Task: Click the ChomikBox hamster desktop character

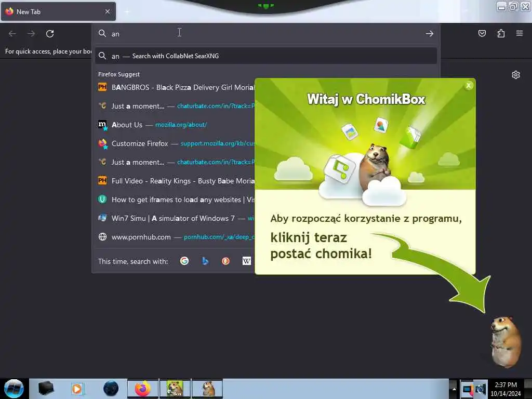Action: tap(506, 342)
